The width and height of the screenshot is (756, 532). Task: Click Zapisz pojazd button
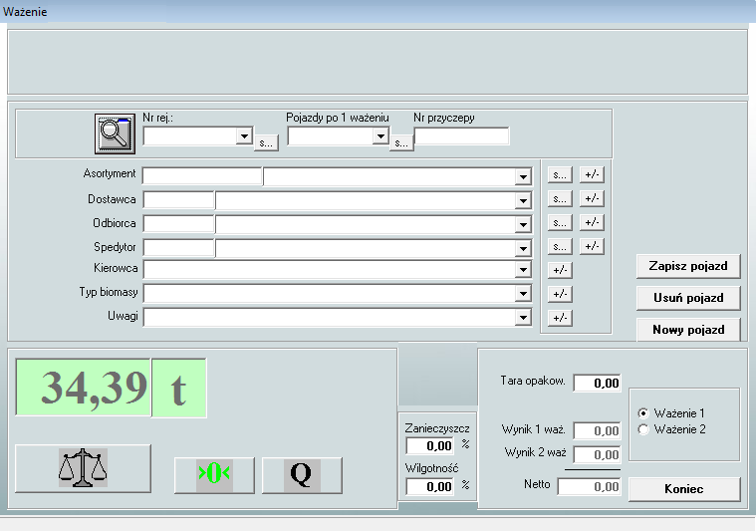688,266
